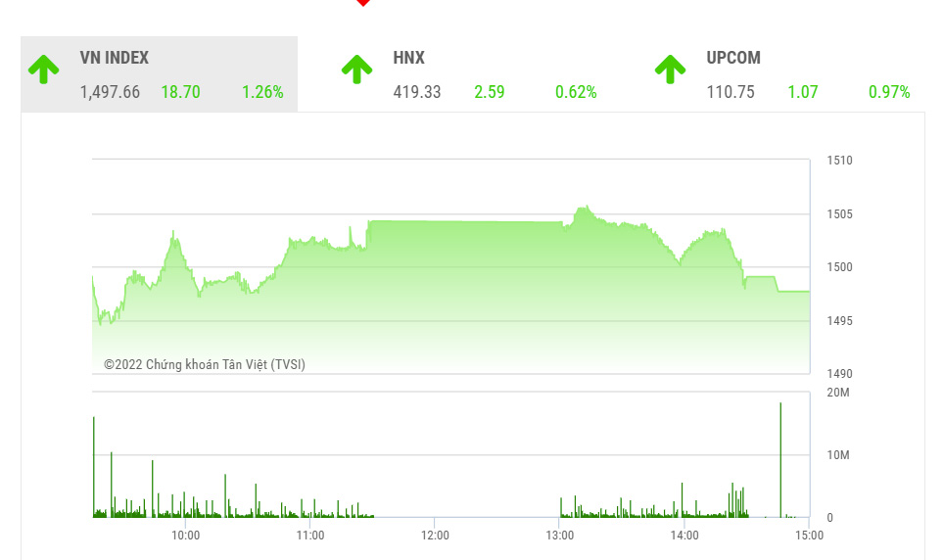943x560 pixels.
Task: Click the 12:00 time axis marker
Action: 435,536
